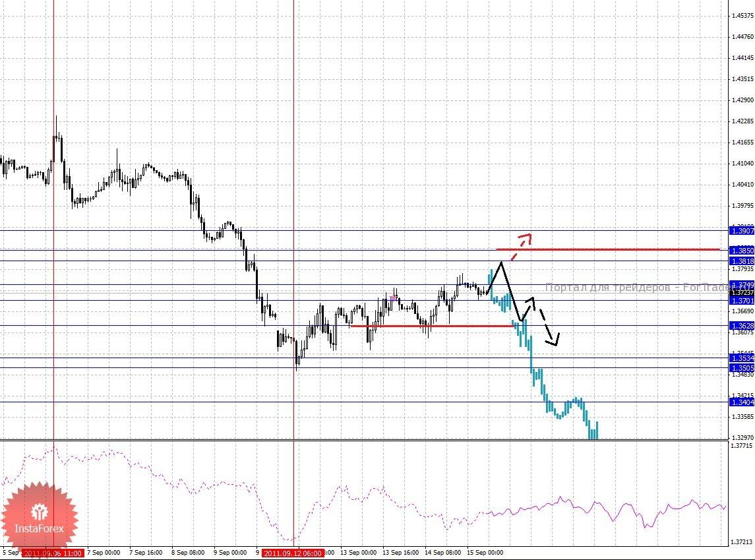
Task: Click the red dashed upward arrow
Action: click(x=522, y=246)
